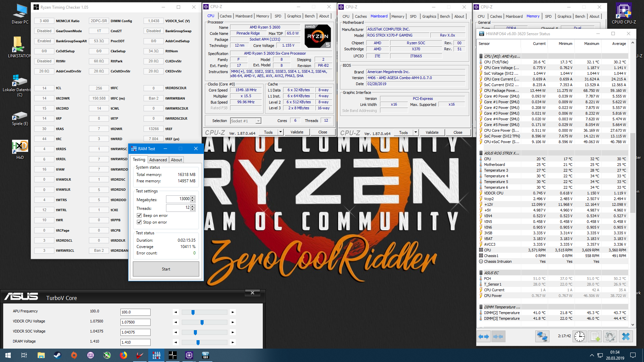The width and height of the screenshot is (644, 362).
Task: Click the HWiNFO expand-columns arrows icon
Action: click(484, 336)
